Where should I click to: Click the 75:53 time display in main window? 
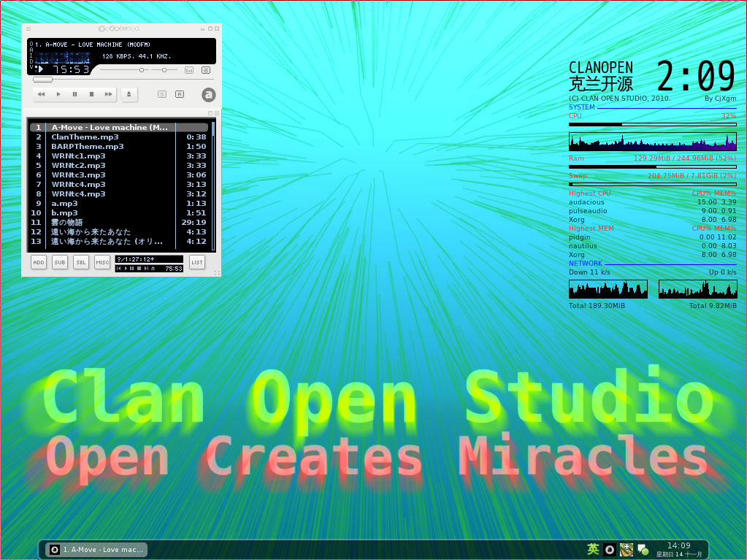coord(71,69)
